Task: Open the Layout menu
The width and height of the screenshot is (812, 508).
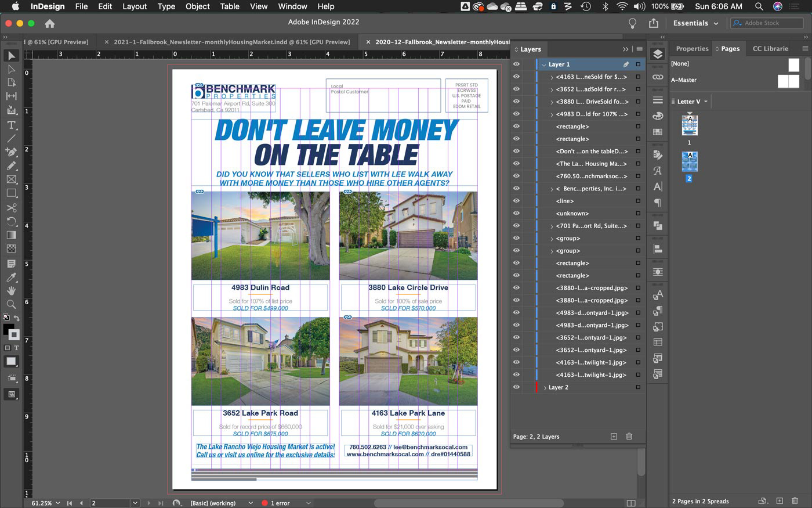Action: coord(135,6)
